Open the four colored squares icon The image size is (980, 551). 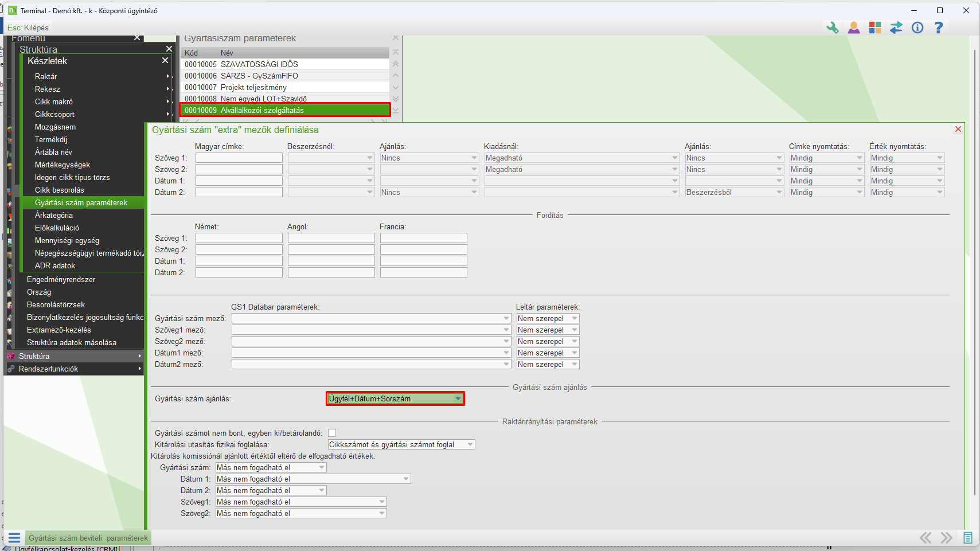875,28
